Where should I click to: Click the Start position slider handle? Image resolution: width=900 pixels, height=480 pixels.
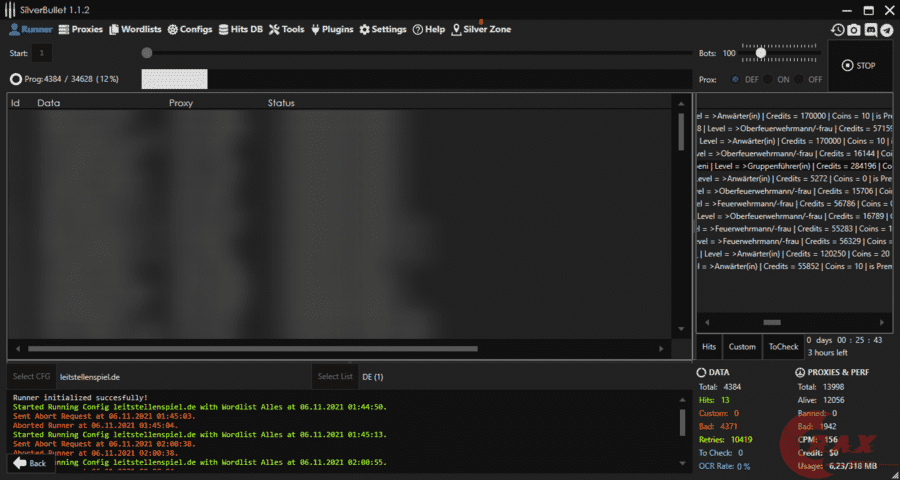(147, 53)
